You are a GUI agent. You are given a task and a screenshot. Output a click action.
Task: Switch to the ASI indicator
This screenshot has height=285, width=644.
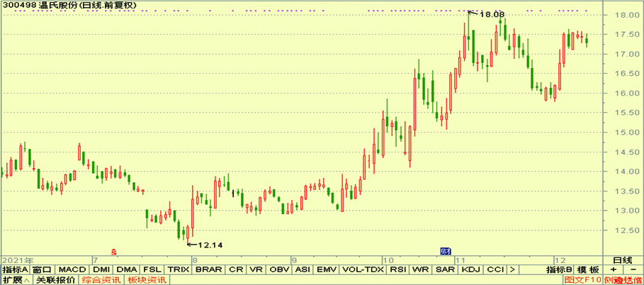pos(303,270)
